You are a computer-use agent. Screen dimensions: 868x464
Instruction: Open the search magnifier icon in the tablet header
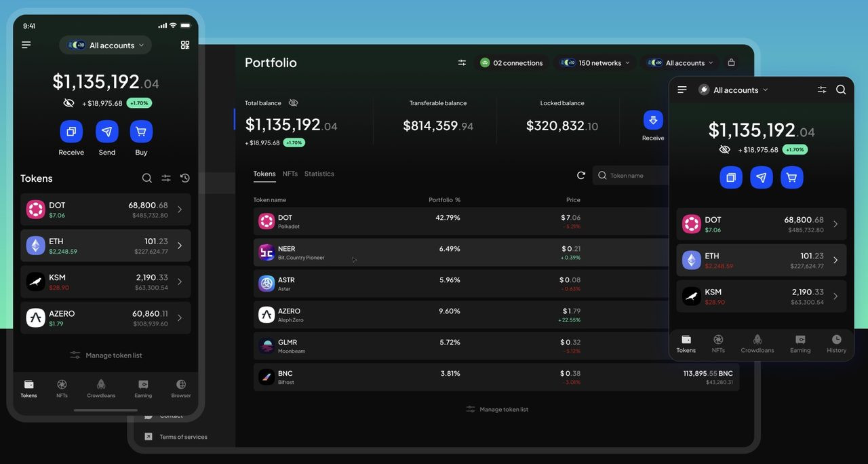841,89
